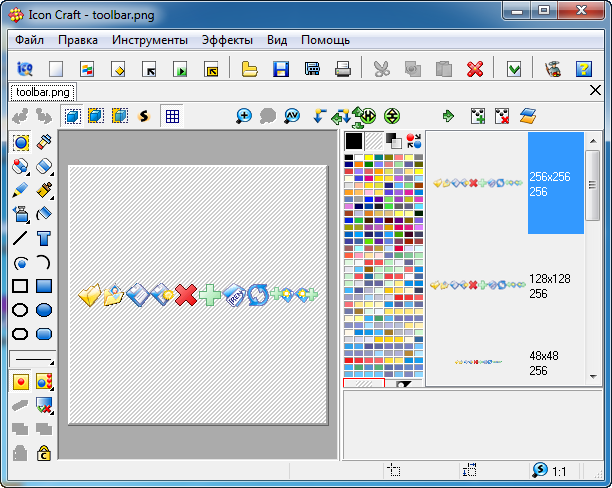
Task: Click the zoom AV magnifier icon
Action: tap(292, 116)
